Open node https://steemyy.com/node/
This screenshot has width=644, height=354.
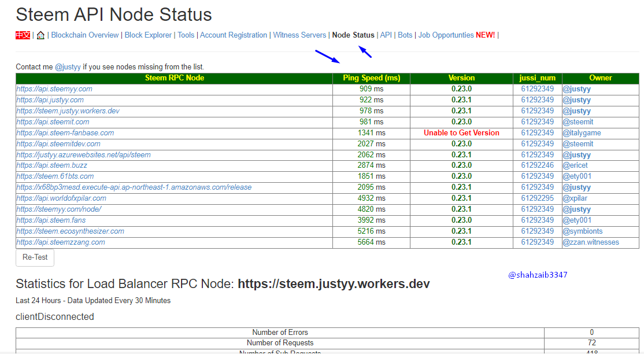[x=59, y=209]
